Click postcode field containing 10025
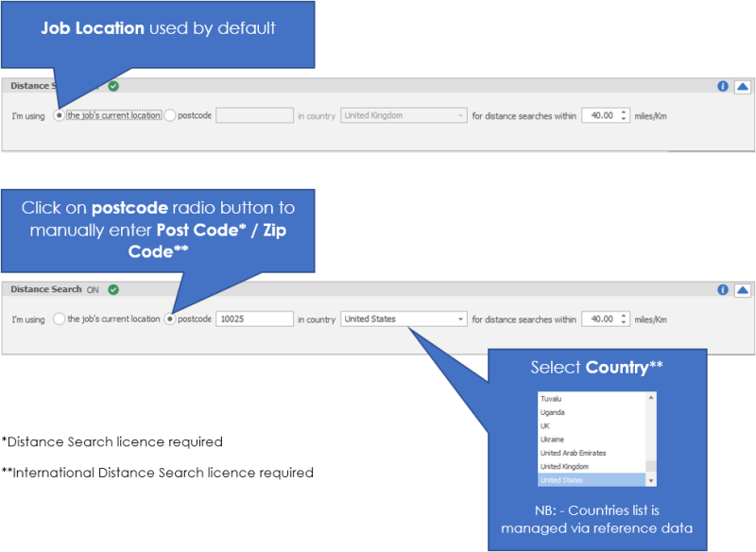The image size is (756, 552). tap(254, 319)
